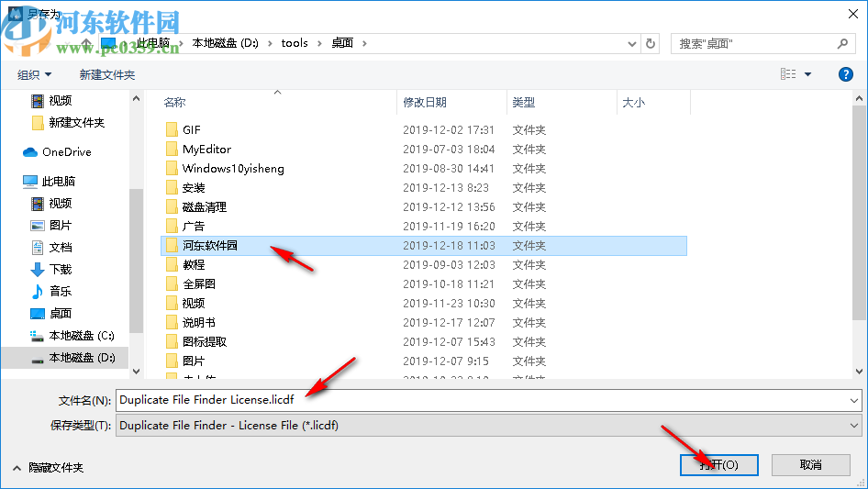
Task: Expand the chevron after tools in the path
Action: tap(319, 43)
